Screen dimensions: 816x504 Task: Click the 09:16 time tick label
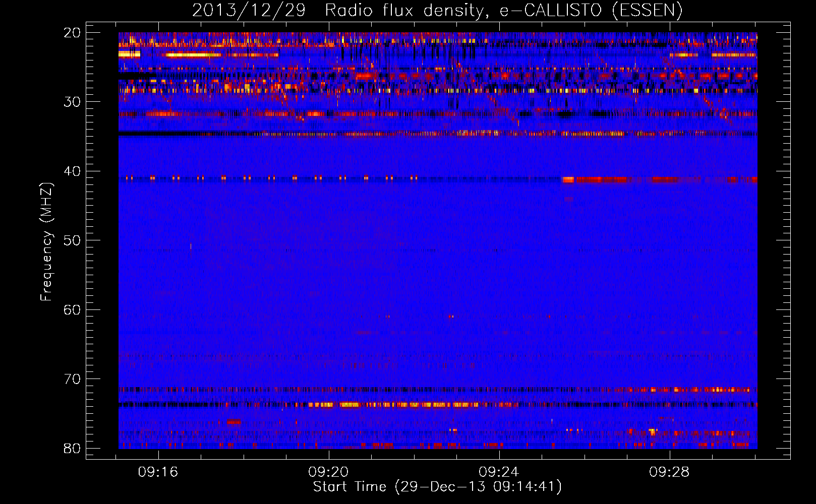point(158,472)
